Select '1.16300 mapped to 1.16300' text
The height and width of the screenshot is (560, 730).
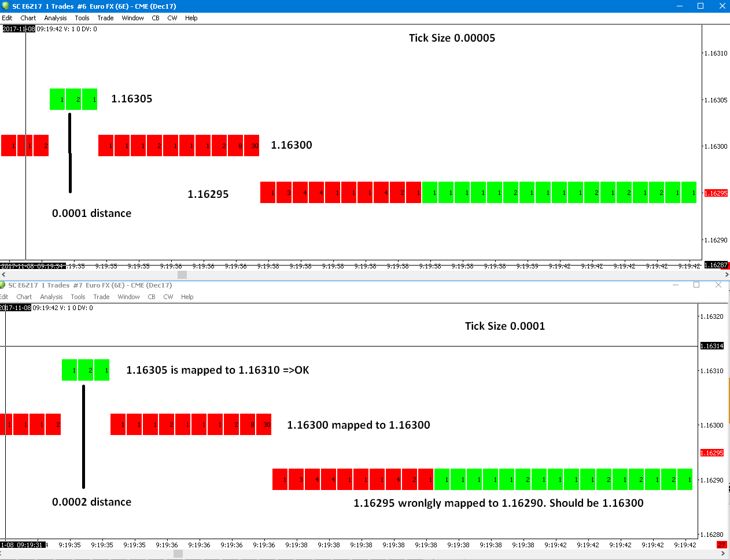pyautogui.click(x=359, y=425)
